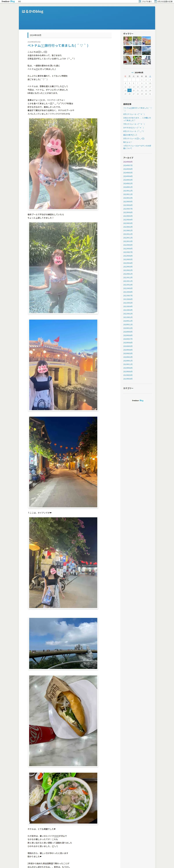Click the はるかのblog header title
174x868 pixels.
click(32, 11)
